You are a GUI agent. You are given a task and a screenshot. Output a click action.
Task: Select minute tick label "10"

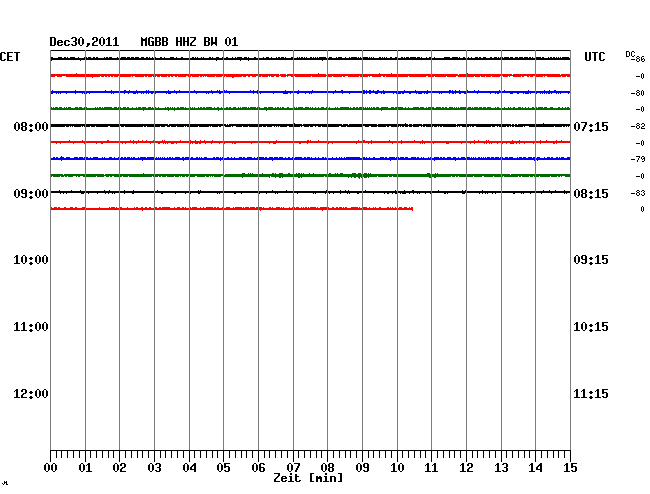[x=397, y=468]
